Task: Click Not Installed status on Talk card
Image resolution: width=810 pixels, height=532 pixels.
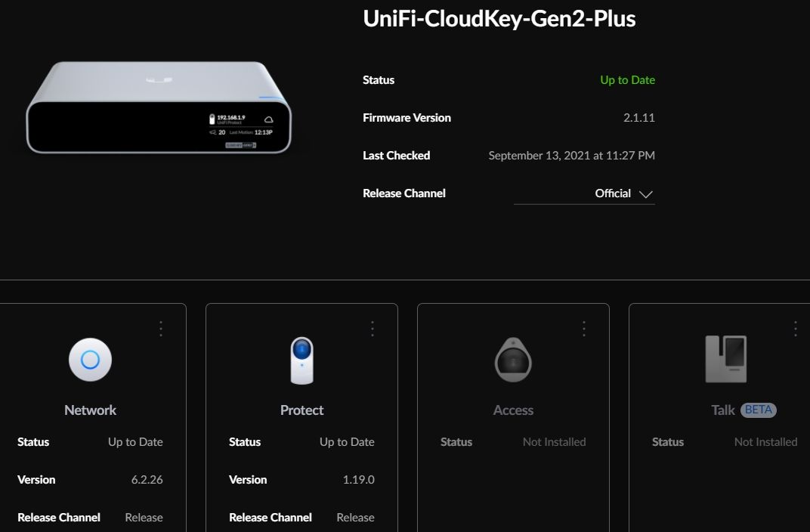Action: (765, 442)
